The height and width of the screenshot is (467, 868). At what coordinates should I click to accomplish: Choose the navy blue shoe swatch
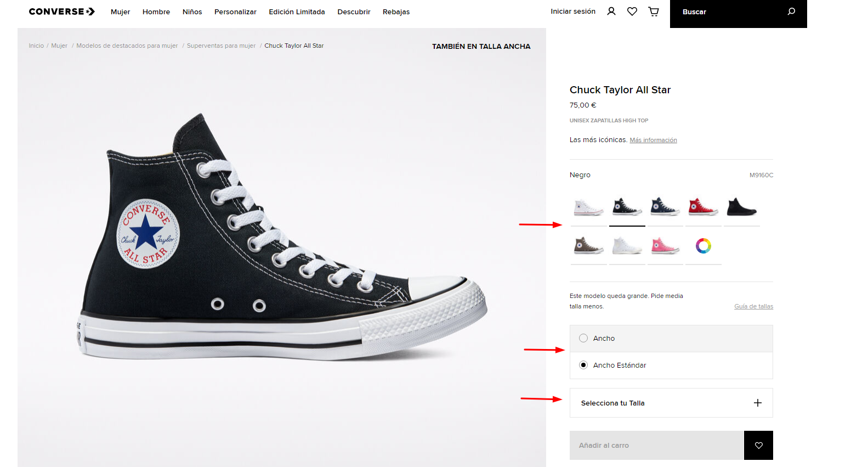(665, 207)
